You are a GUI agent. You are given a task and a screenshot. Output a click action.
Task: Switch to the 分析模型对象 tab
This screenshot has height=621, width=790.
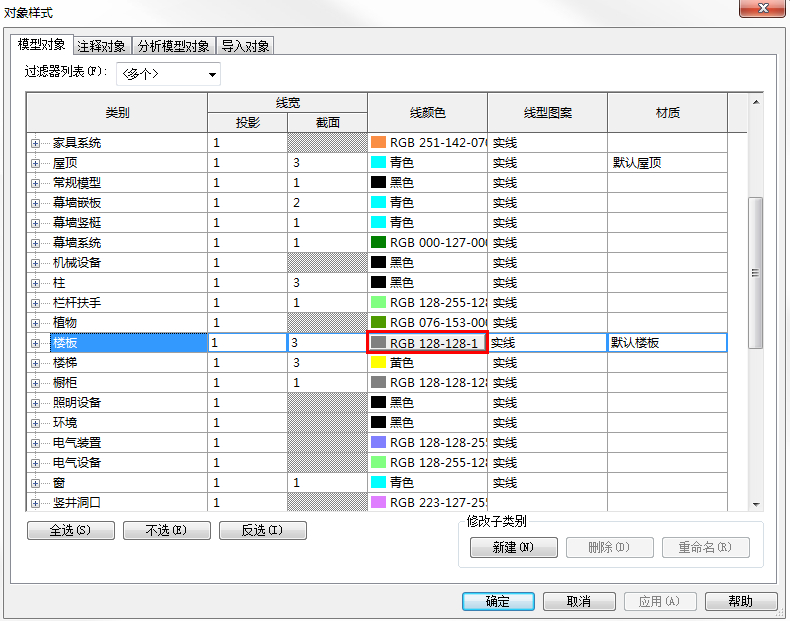point(173,46)
